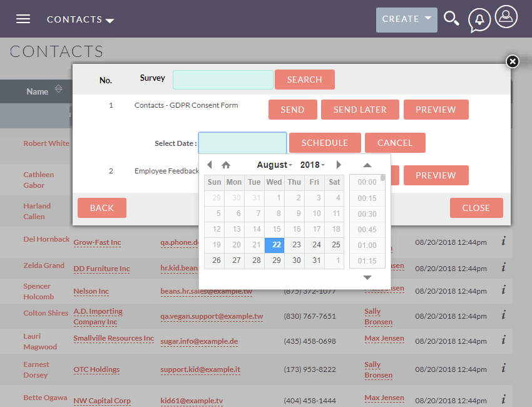Image resolution: width=532 pixels, height=407 pixels.
Task: Preview the GDPR Consent Form survey
Action: coord(436,110)
